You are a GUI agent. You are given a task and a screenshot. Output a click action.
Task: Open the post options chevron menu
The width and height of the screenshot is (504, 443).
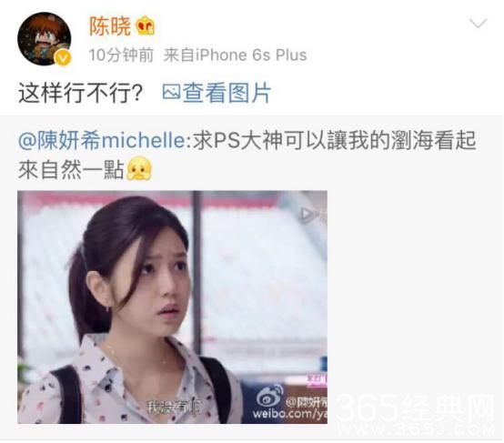point(478,24)
